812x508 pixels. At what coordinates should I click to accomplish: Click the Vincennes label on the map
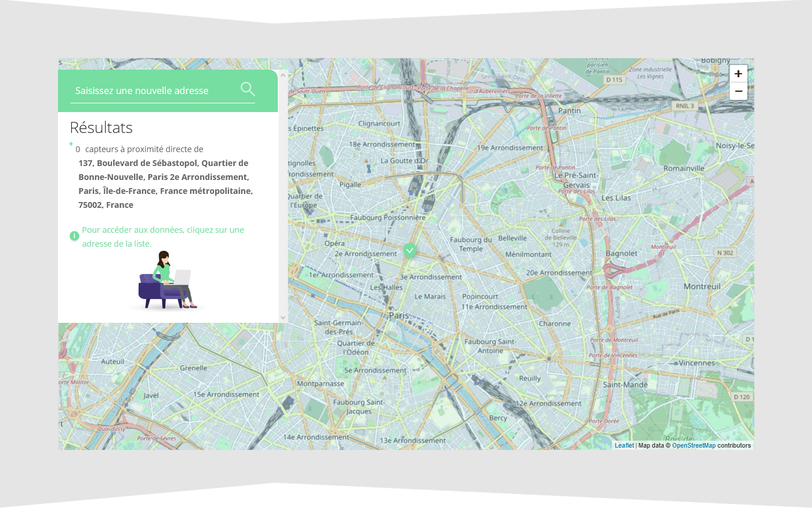pos(697,363)
